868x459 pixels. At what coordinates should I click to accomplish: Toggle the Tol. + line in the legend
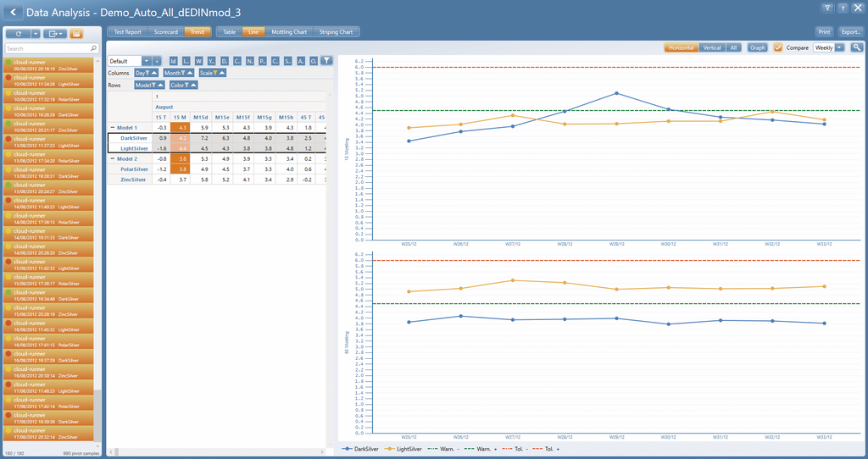[546, 449]
